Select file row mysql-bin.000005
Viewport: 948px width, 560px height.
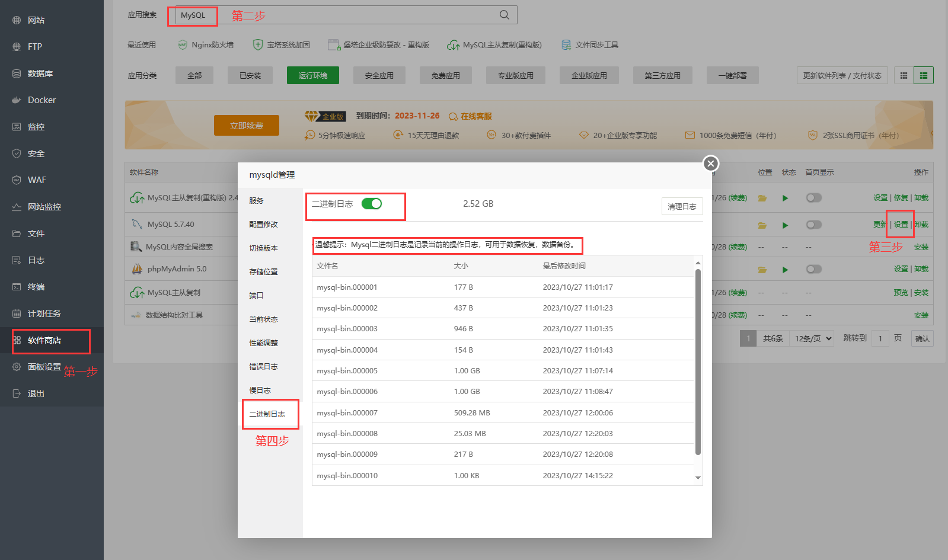(x=503, y=371)
